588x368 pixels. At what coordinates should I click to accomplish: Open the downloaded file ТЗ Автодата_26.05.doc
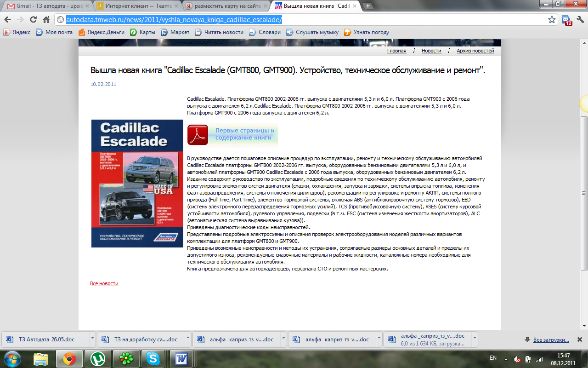pos(46,339)
